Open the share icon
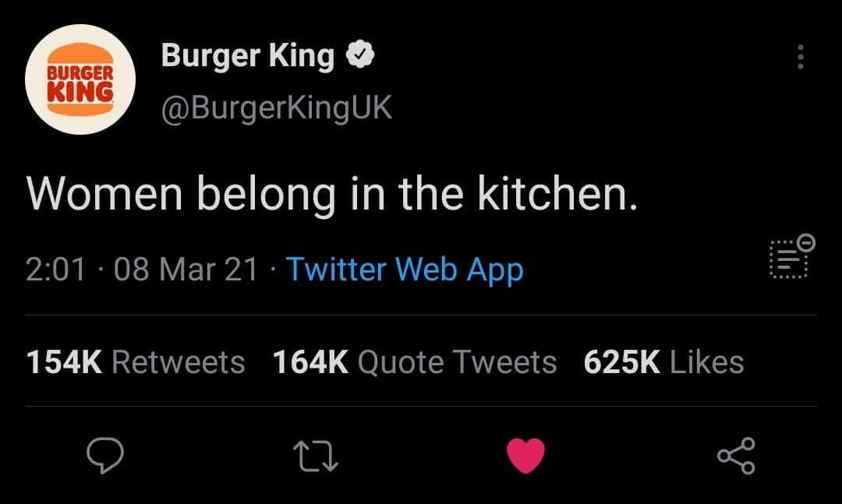The image size is (842, 504). [x=736, y=456]
